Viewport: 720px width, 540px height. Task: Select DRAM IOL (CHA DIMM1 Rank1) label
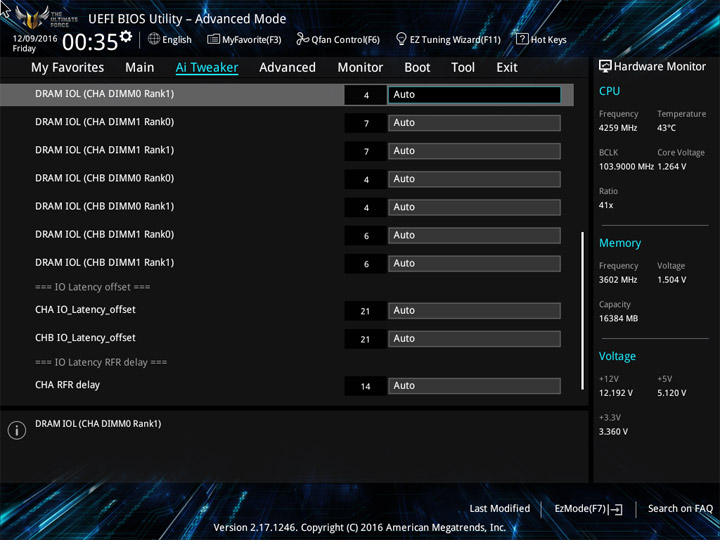(x=105, y=150)
